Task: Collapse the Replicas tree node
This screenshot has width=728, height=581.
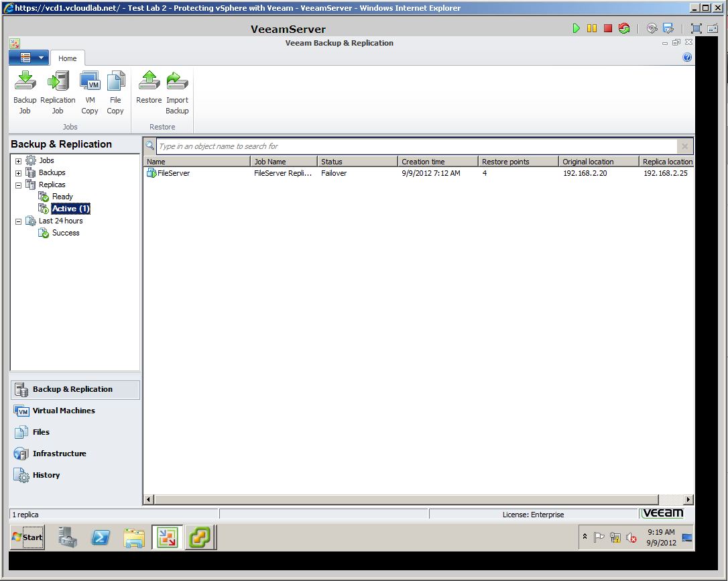Action: (18, 185)
